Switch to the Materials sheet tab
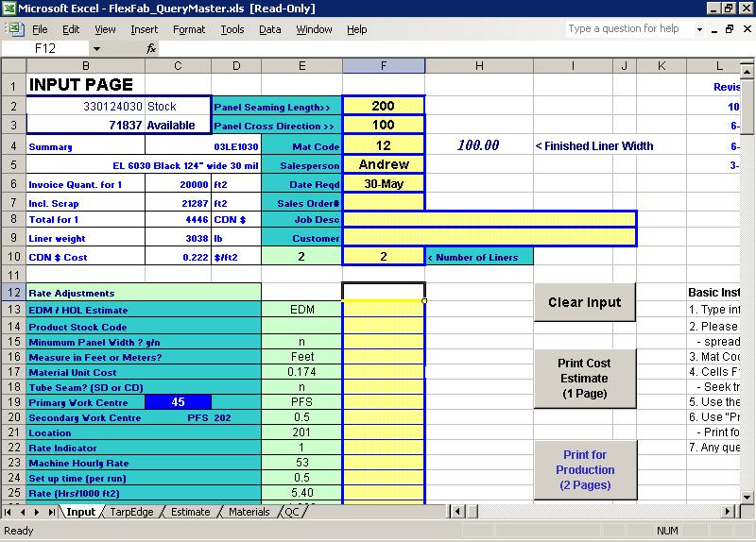Viewport: 756px width, 542px height. pyautogui.click(x=249, y=512)
